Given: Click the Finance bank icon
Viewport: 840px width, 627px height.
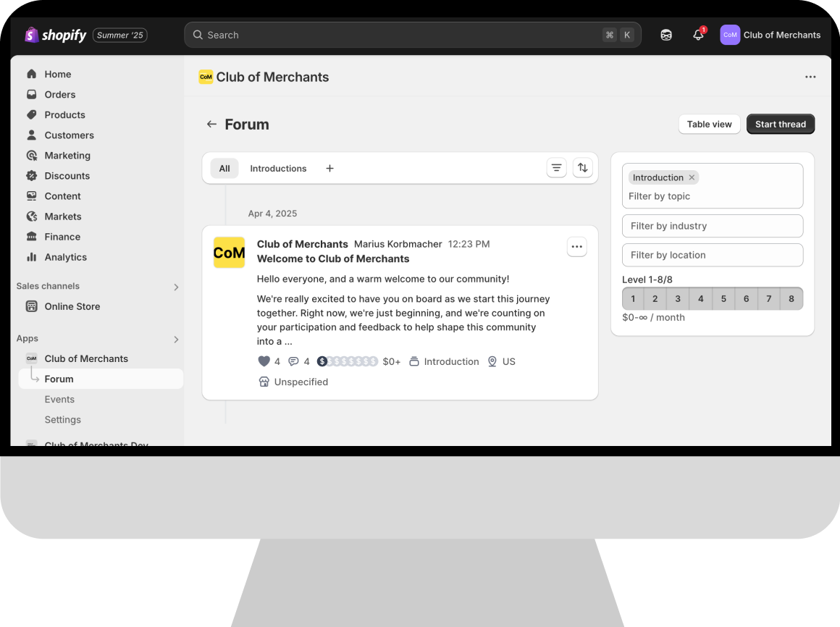Looking at the screenshot, I should tap(32, 237).
